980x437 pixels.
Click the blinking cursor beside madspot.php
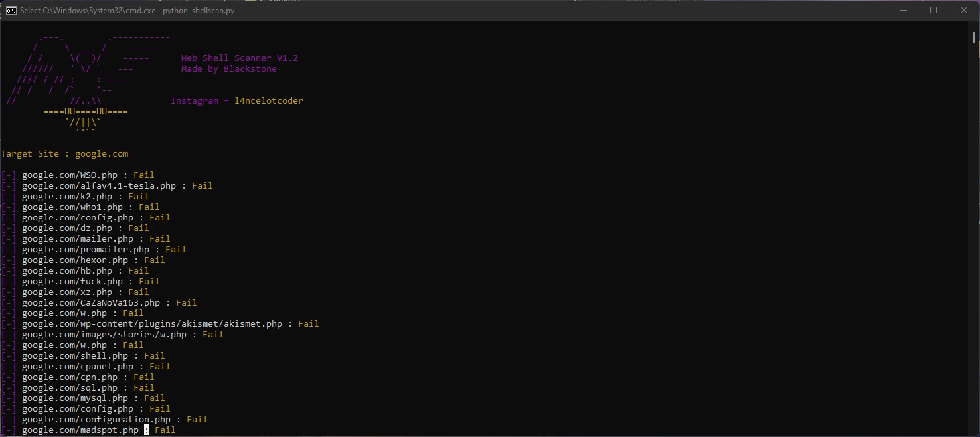(145, 430)
